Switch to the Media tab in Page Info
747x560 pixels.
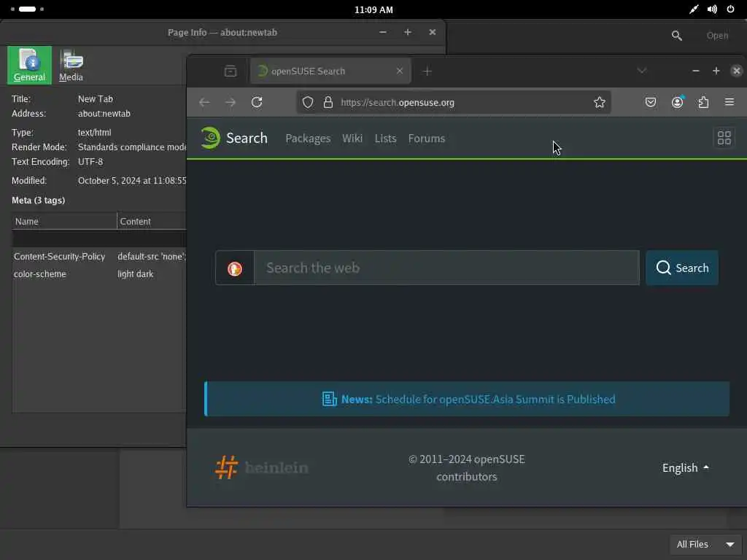71,65
